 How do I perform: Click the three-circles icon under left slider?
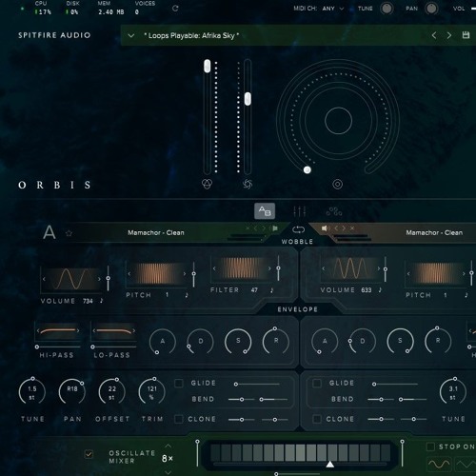(207, 184)
